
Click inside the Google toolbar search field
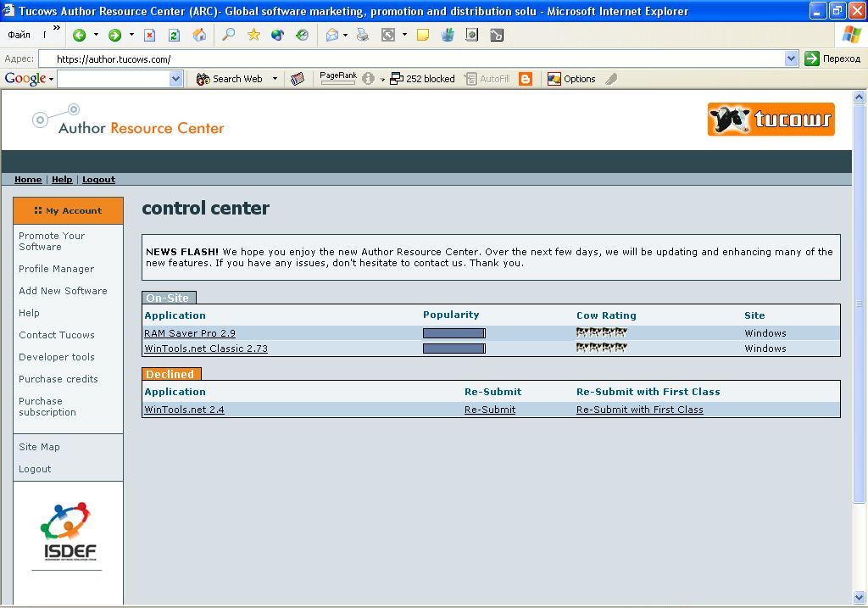114,79
